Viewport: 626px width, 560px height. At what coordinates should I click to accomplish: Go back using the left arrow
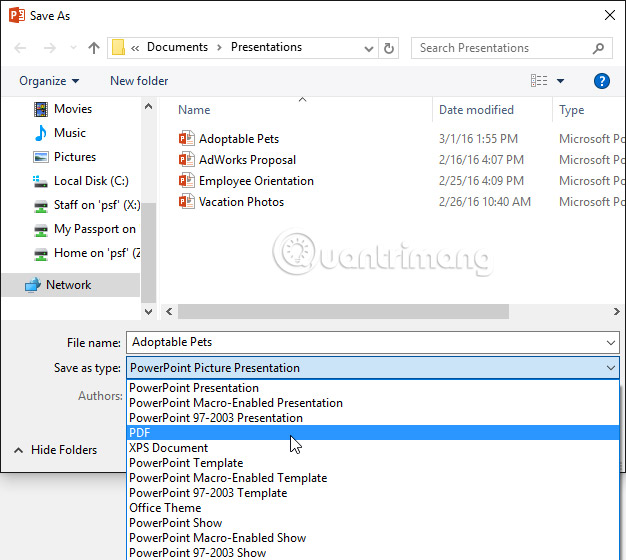[20, 48]
